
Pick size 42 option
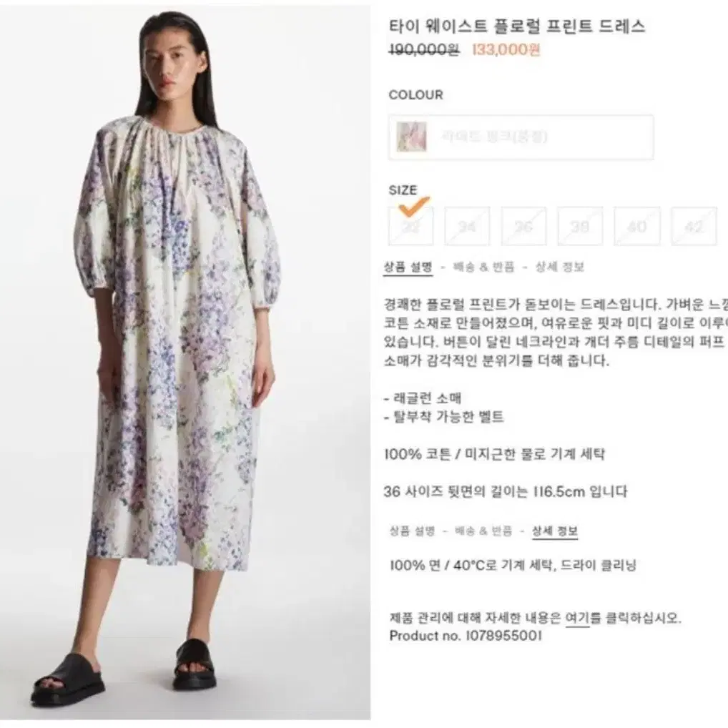(694, 226)
